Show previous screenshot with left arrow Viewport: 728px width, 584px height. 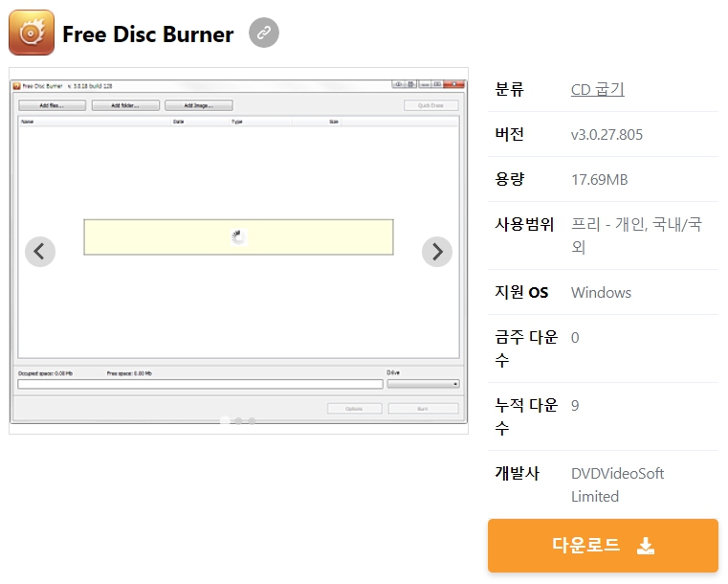(40, 252)
